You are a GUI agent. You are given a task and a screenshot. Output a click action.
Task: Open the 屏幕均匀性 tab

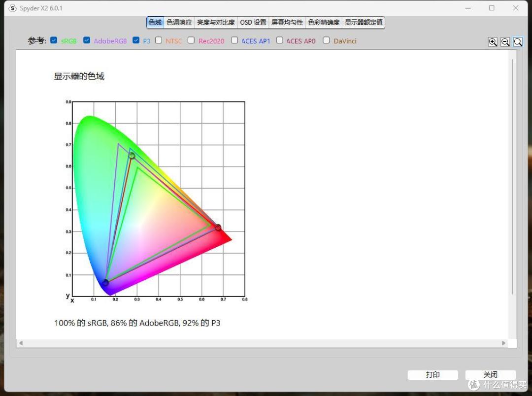[287, 22]
